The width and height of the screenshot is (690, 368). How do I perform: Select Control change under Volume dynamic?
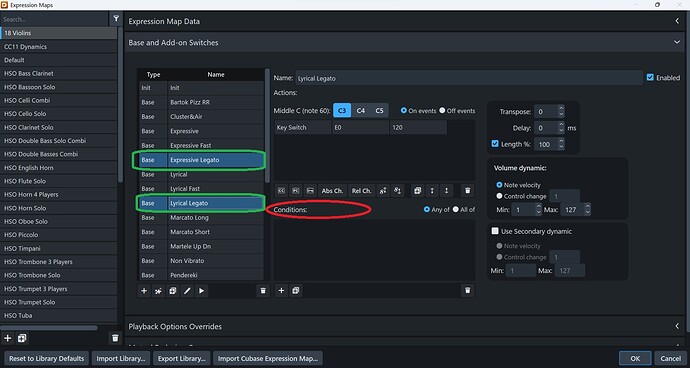pos(499,196)
